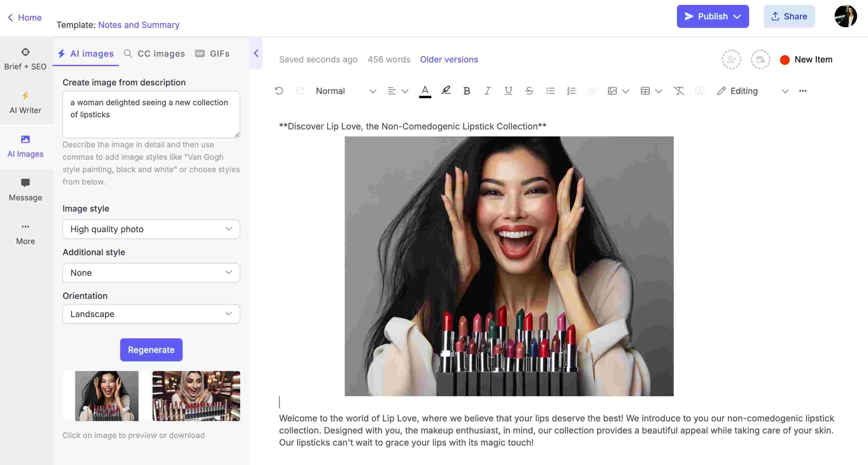Image resolution: width=868 pixels, height=465 pixels.
Task: Click the insert image icon
Action: 612,91
